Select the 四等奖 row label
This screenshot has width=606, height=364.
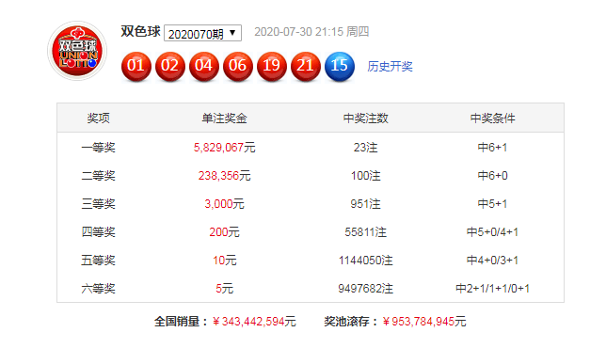click(x=98, y=231)
